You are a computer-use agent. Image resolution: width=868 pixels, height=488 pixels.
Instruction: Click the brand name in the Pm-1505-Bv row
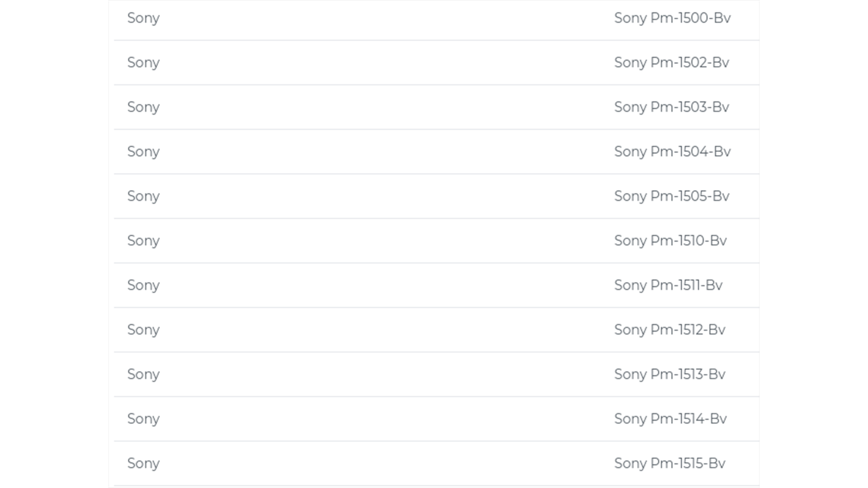click(x=143, y=196)
